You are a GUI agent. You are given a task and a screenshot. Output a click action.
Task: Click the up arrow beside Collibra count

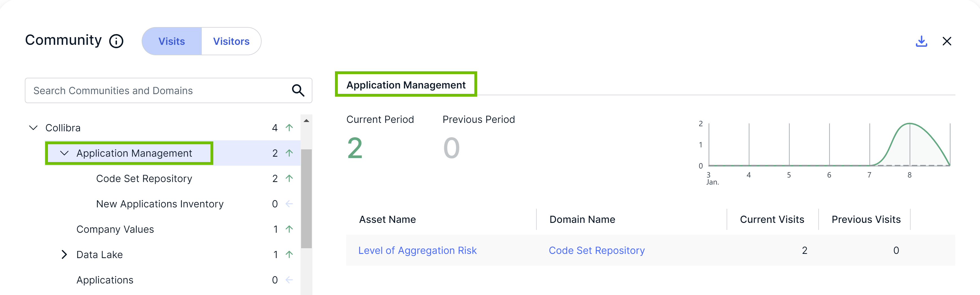[x=289, y=128]
